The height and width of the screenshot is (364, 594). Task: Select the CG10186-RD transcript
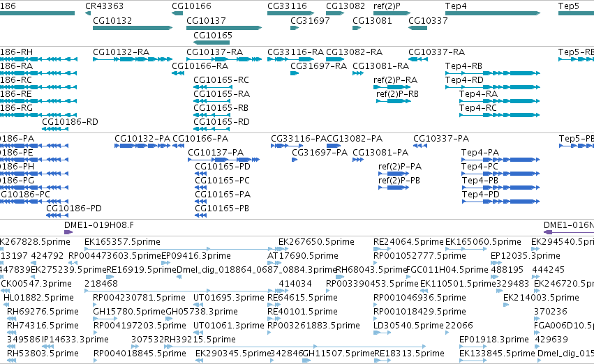55,129
